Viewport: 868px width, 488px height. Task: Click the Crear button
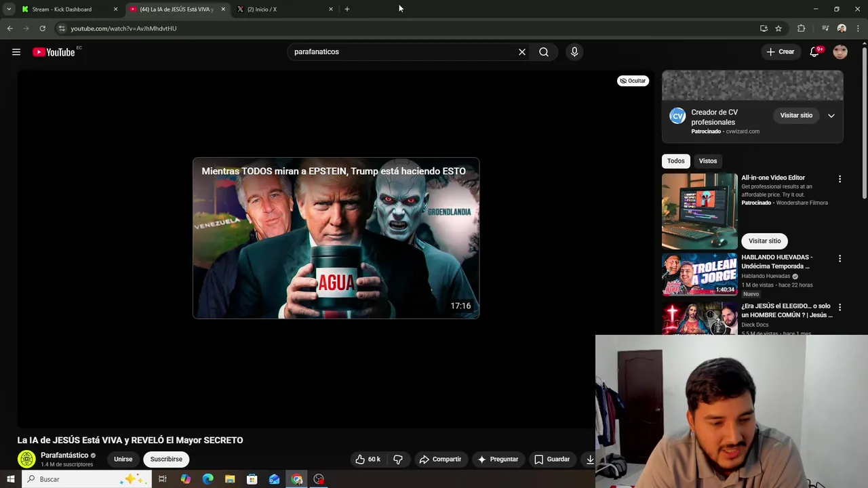[x=780, y=52]
